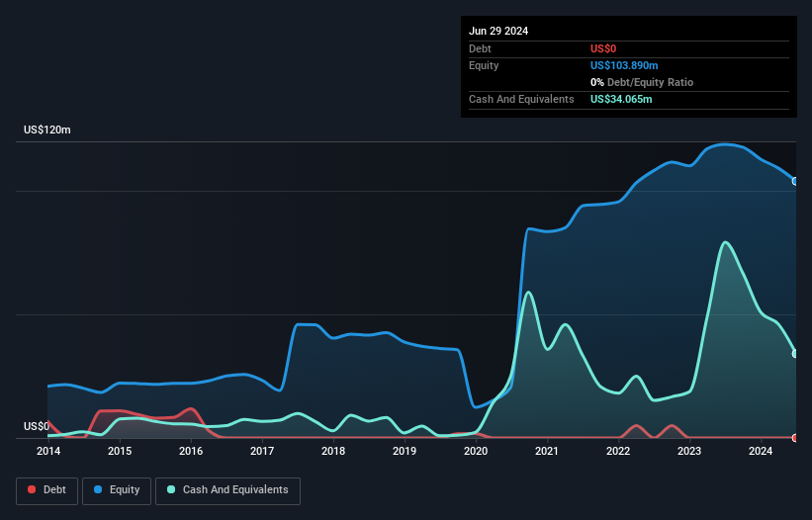Click the 2018 x-axis label
The height and width of the screenshot is (520, 812).
click(333, 451)
